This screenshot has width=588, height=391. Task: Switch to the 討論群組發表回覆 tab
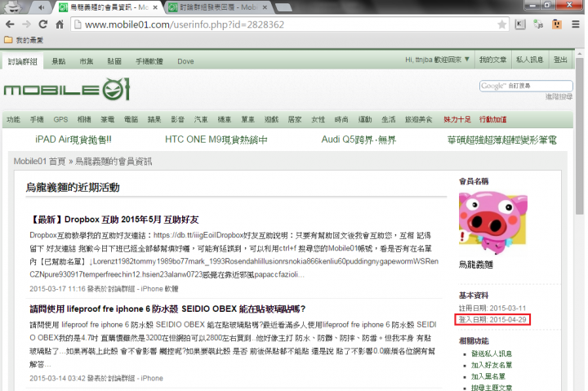pyautogui.click(x=217, y=7)
